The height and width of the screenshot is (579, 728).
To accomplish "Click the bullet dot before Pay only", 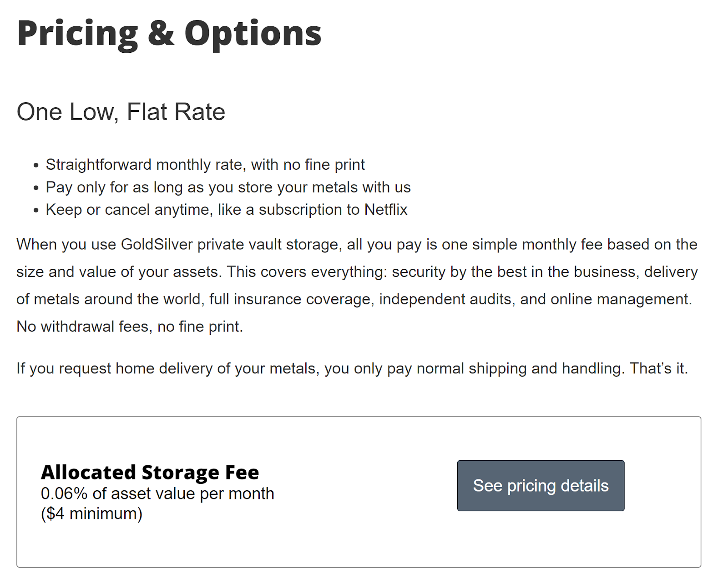I will pyautogui.click(x=36, y=188).
